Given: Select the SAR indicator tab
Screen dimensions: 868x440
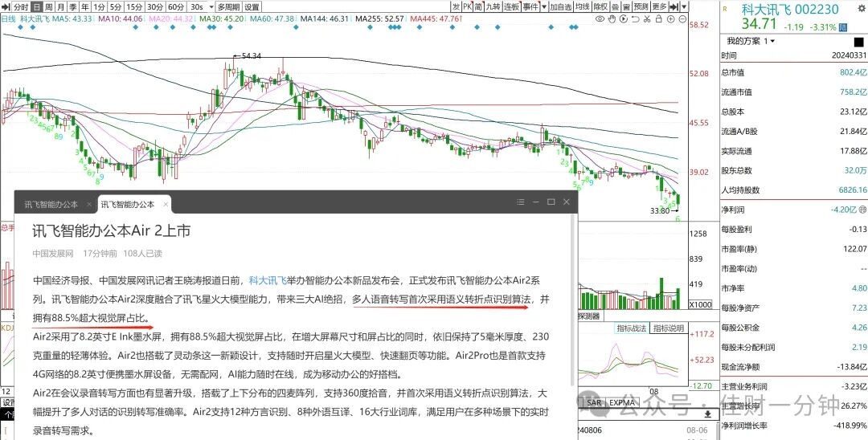Looking at the screenshot, I should pos(594,402).
